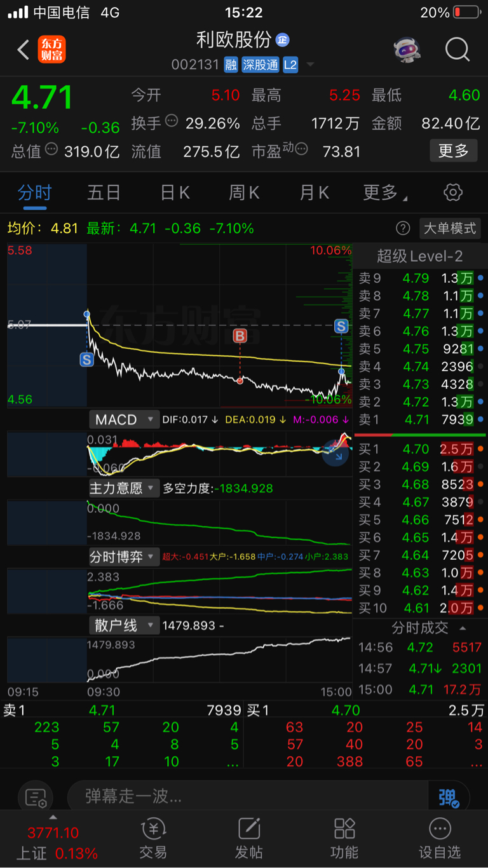Open the 分时博弈 indicator dropdown
This screenshot has height=868, width=488.
click(124, 557)
